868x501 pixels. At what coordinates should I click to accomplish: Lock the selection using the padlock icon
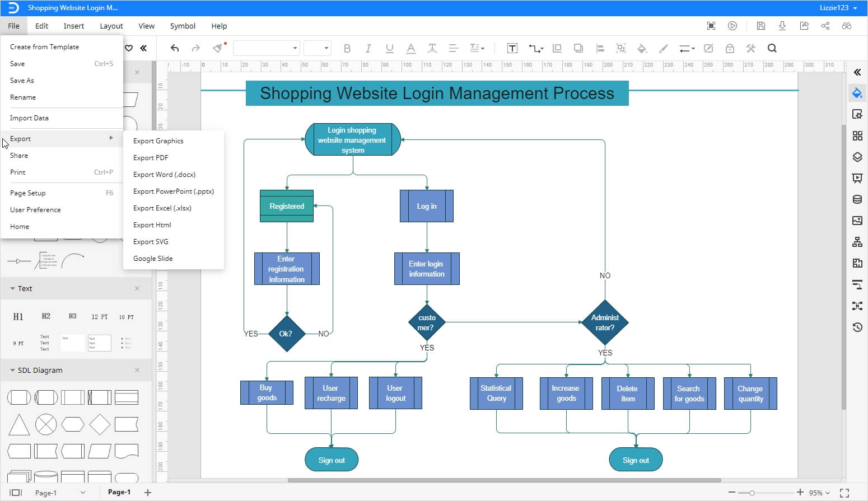[730, 48]
